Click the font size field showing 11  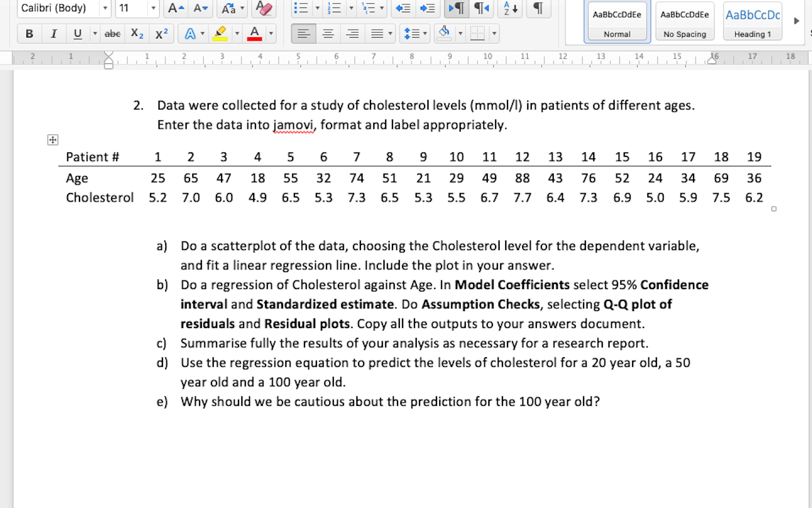click(x=132, y=8)
